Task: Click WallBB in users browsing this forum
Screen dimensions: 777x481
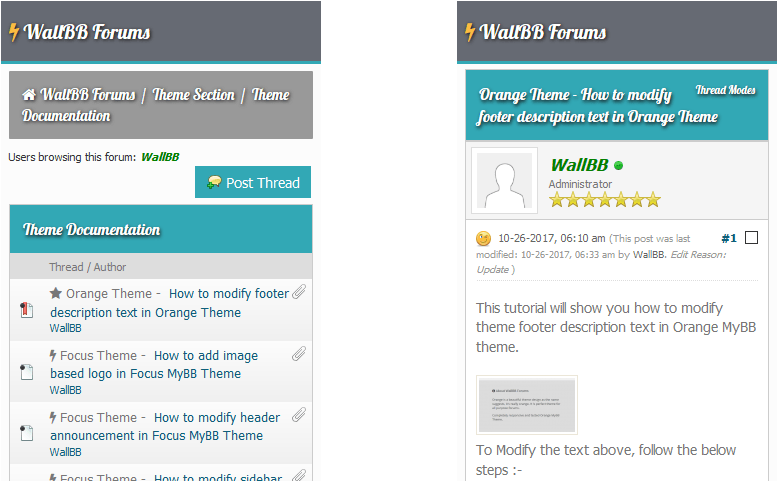Action: 160,157
